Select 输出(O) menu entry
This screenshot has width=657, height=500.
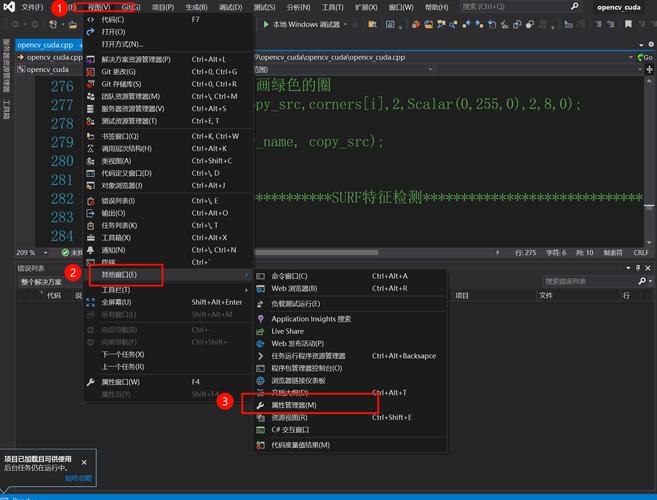coord(168,213)
